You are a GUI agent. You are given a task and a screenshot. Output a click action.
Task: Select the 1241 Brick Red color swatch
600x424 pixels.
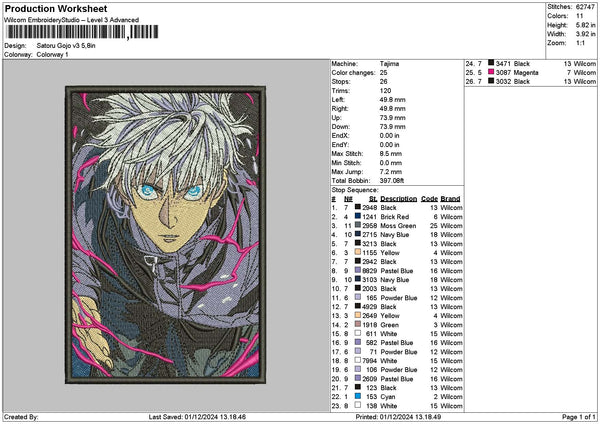coord(357,216)
